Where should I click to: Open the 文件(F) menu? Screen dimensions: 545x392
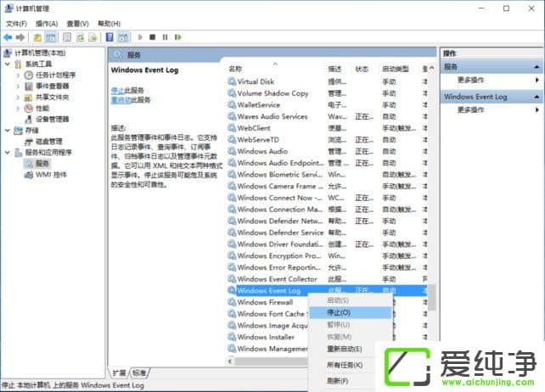pos(16,24)
